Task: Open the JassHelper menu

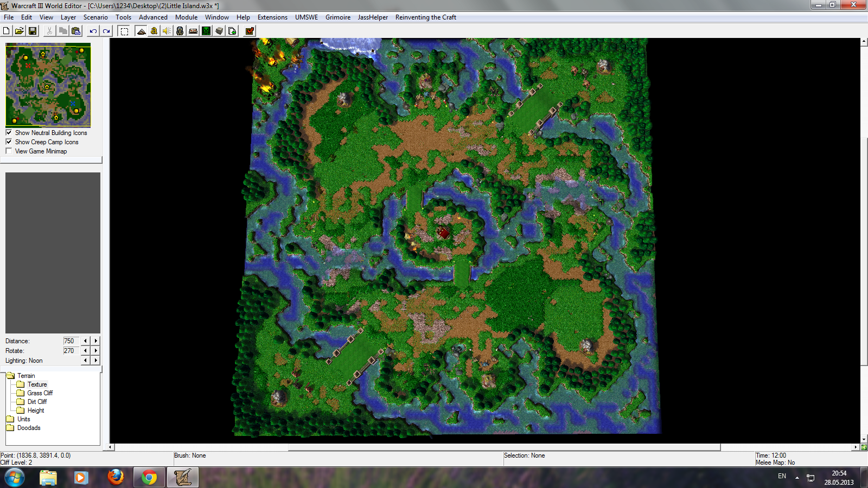Action: 373,17
